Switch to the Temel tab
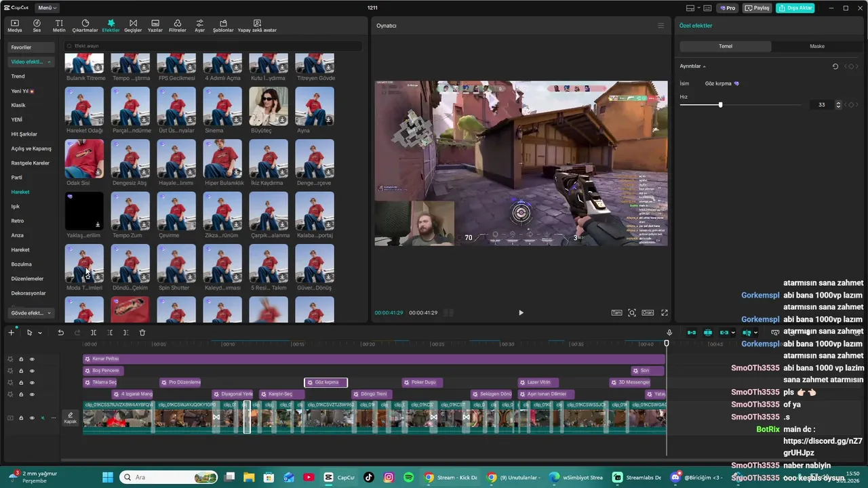This screenshot has height=488, width=868. tap(726, 46)
